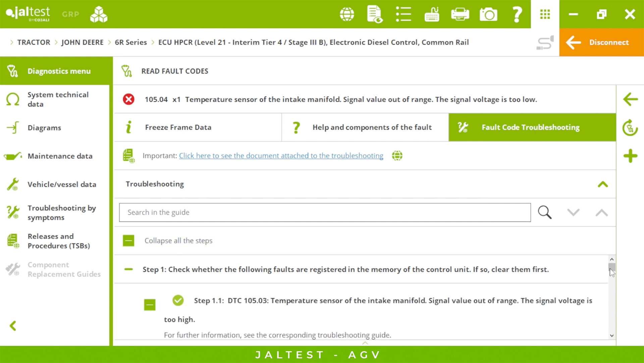Viewport: 644px width, 363px height.
Task: Open the apps grid icon
Action: 545,14
